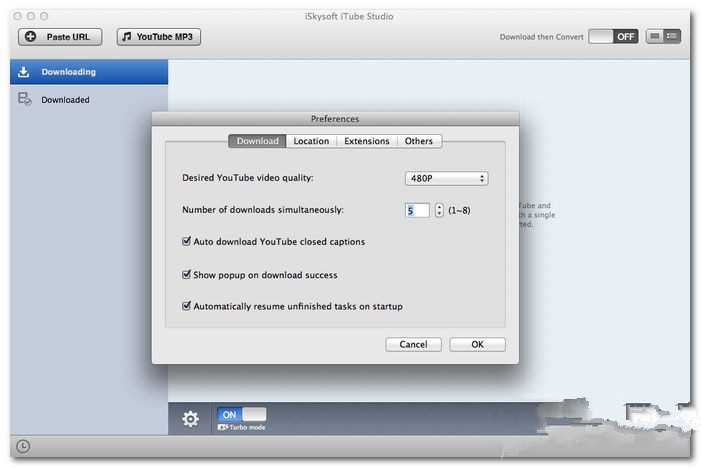Toggle the Download then Convert switch
This screenshot has width=701, height=468.
click(x=613, y=37)
